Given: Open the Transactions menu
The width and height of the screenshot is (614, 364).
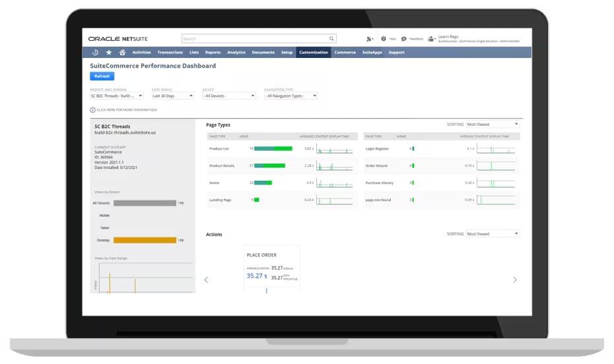Looking at the screenshot, I should pos(170,52).
